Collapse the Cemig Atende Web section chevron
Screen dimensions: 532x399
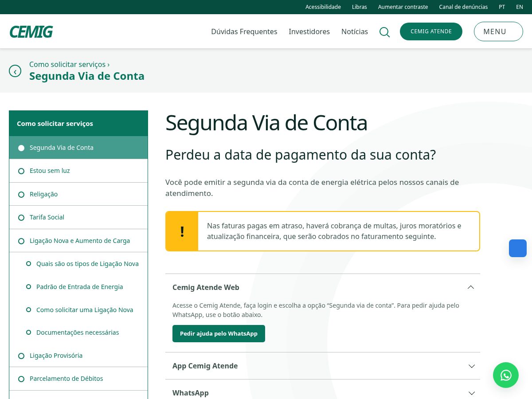471,287
